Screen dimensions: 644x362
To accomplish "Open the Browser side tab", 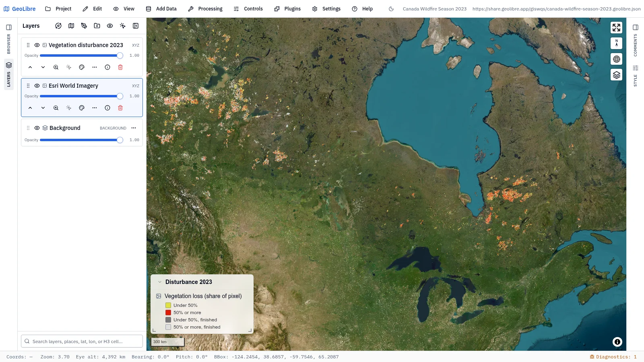I will click(x=9, y=44).
